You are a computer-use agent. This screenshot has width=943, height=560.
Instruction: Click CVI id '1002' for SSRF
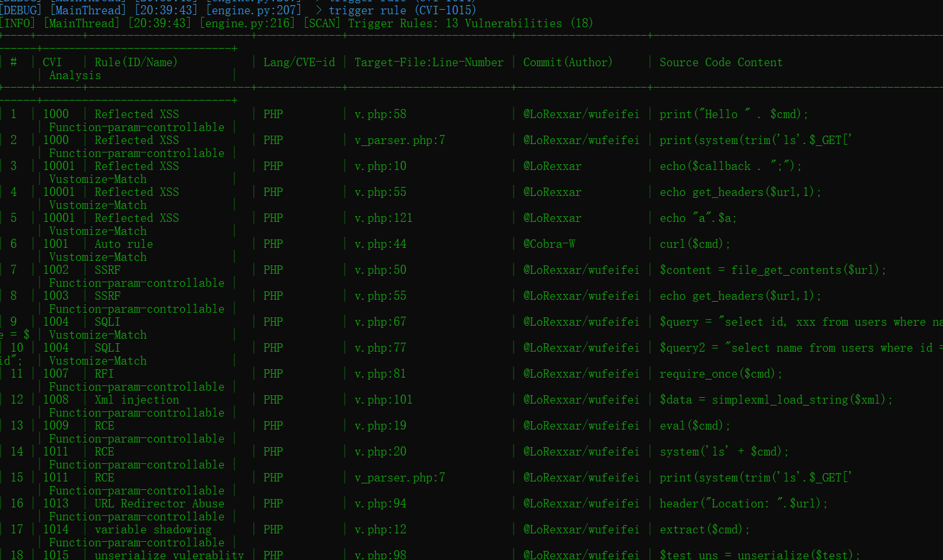coord(56,270)
